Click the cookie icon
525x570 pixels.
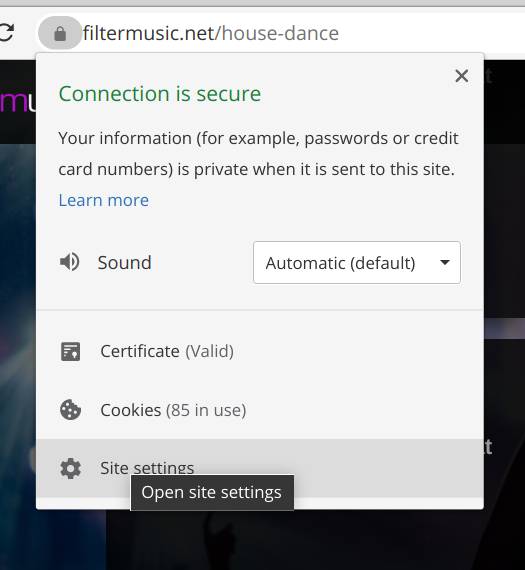tap(70, 410)
